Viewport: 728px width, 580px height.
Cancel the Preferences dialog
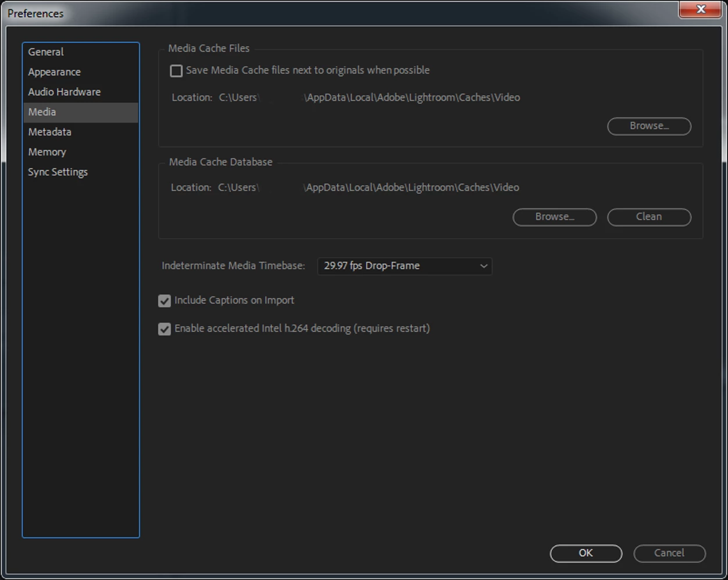pos(669,553)
